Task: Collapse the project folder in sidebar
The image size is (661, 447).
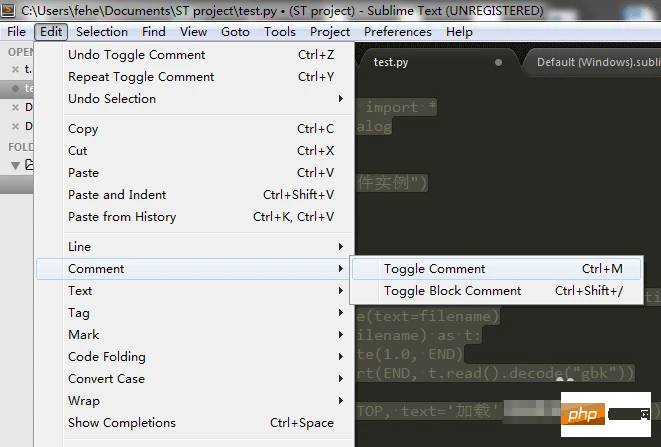Action: tap(16, 165)
